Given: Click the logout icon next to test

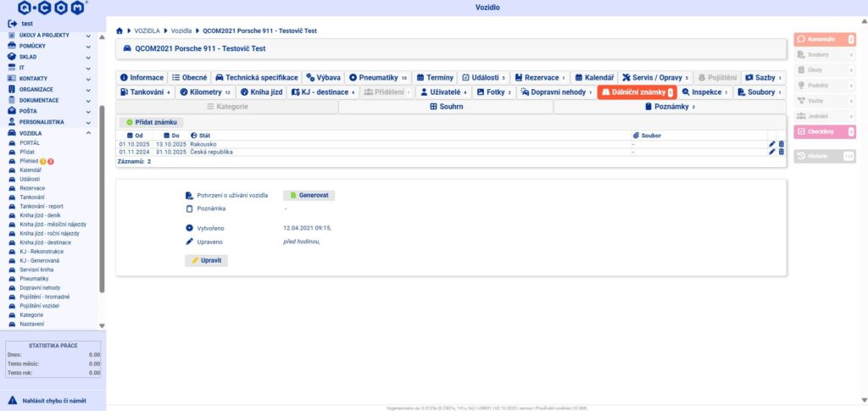Looking at the screenshot, I should [12, 24].
